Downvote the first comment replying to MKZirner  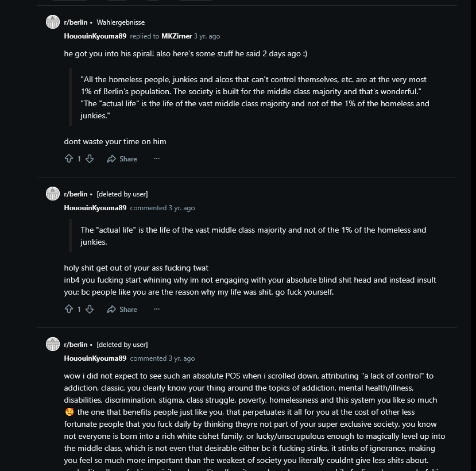coord(90,159)
